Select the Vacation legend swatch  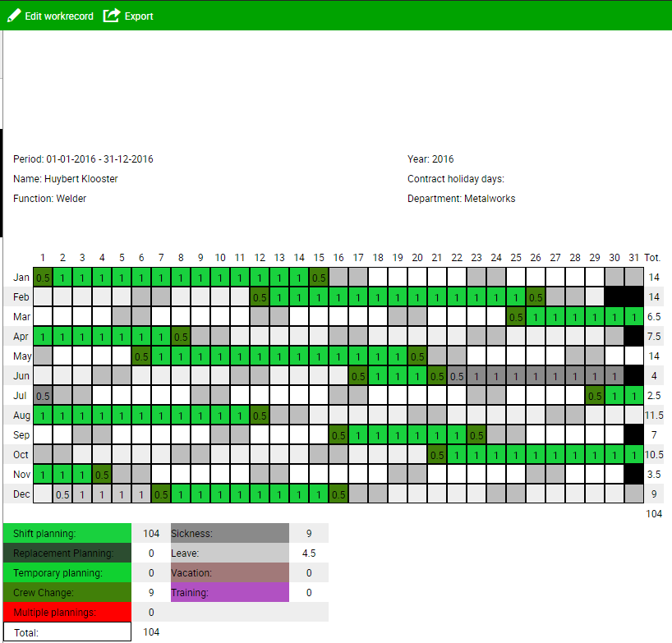[x=229, y=573]
